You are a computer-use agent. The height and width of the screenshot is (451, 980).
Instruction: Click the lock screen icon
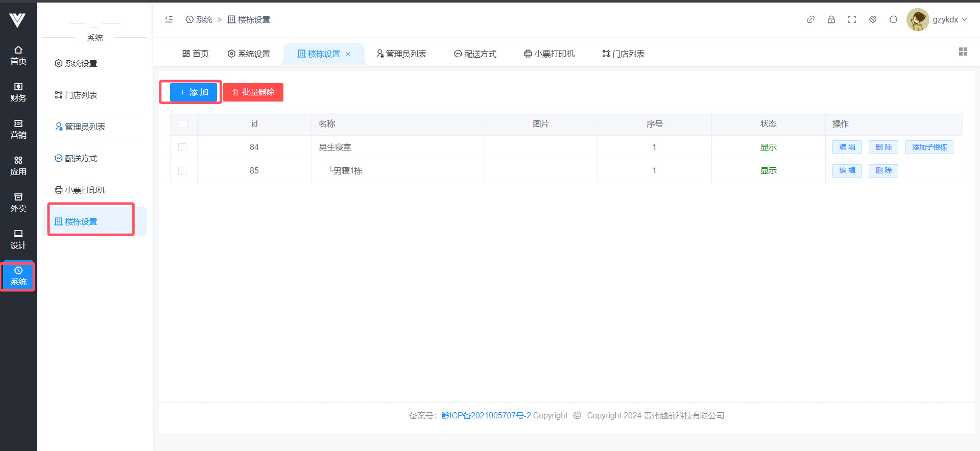(x=831, y=19)
